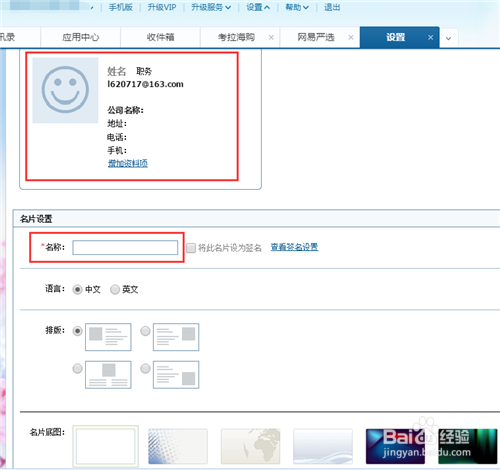Close the 网易严选 tab
Screen dimensions: 500x470
click(x=351, y=37)
